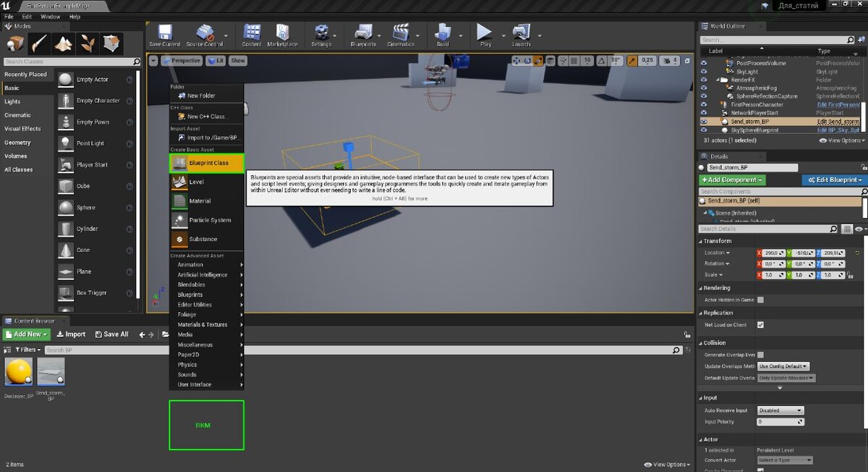Click the Import button

coord(70,334)
